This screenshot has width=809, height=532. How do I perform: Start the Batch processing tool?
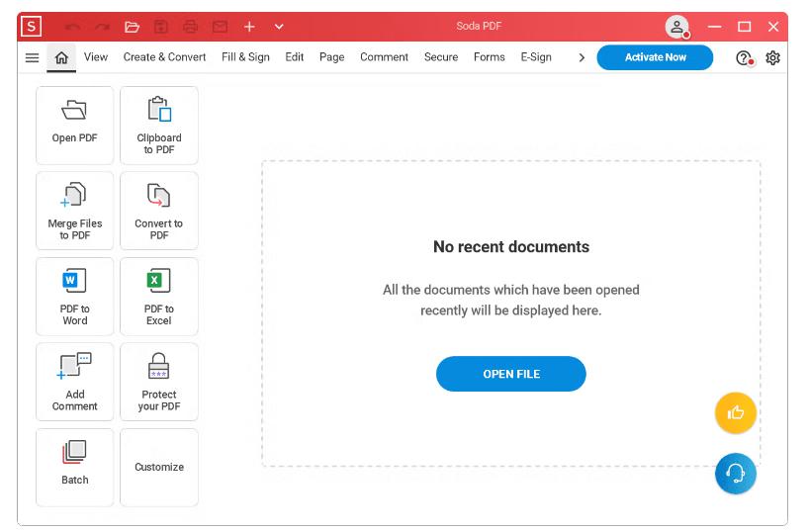coord(75,466)
